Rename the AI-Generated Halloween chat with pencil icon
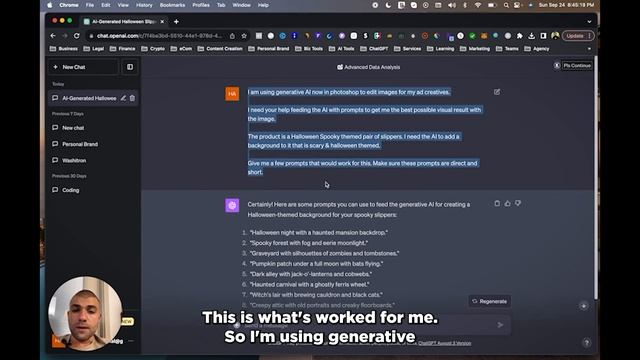The width and height of the screenshot is (640, 360). pyautogui.click(x=123, y=98)
